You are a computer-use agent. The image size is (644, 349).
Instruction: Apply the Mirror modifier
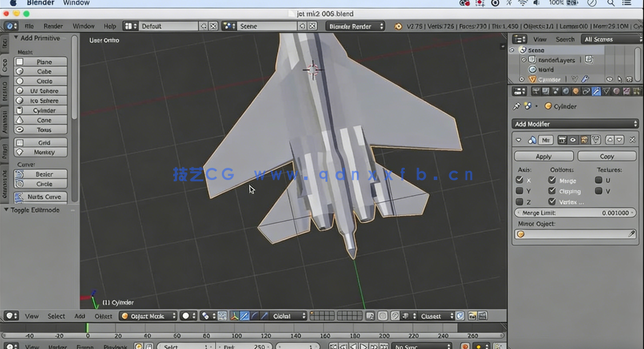tap(543, 156)
